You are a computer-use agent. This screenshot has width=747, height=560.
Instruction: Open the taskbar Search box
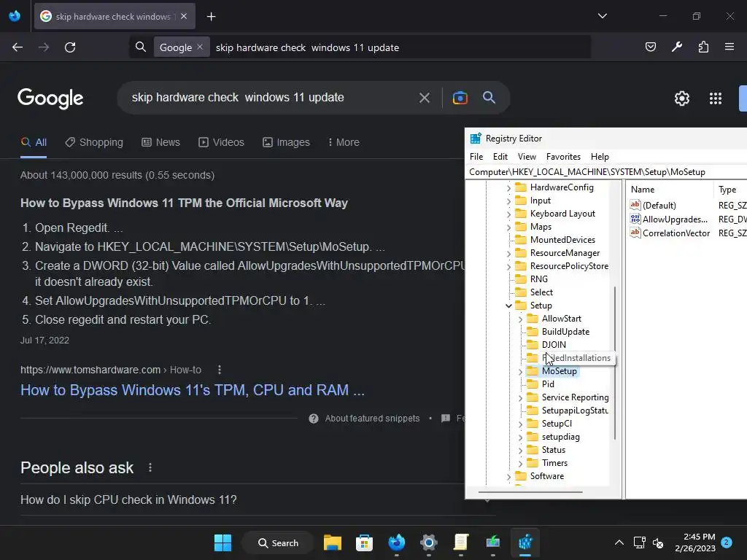coord(278,542)
